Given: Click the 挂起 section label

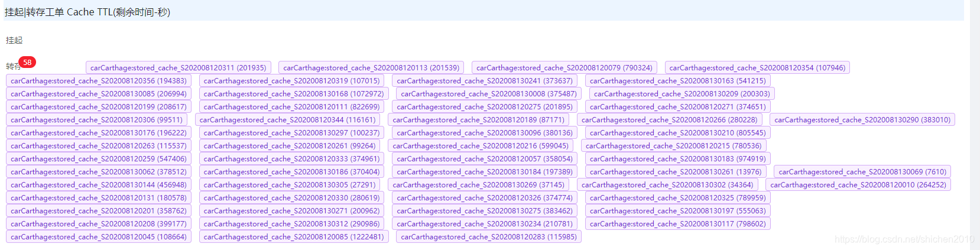Looking at the screenshot, I should (x=14, y=40).
